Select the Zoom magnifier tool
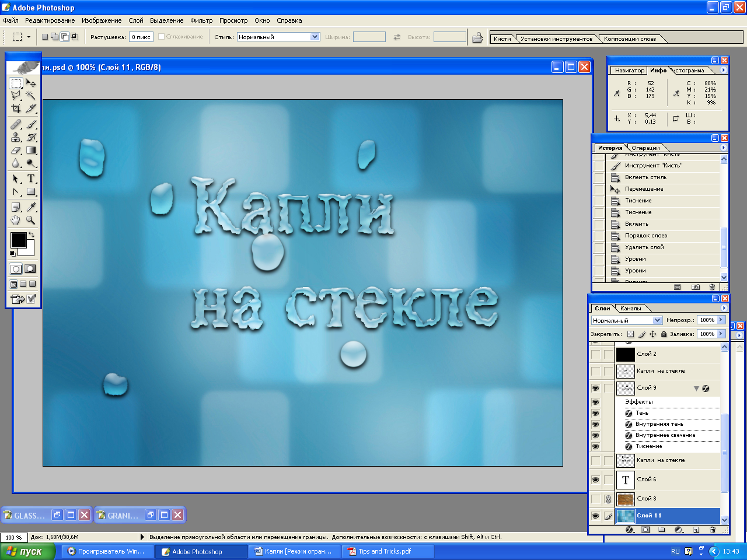 click(31, 220)
